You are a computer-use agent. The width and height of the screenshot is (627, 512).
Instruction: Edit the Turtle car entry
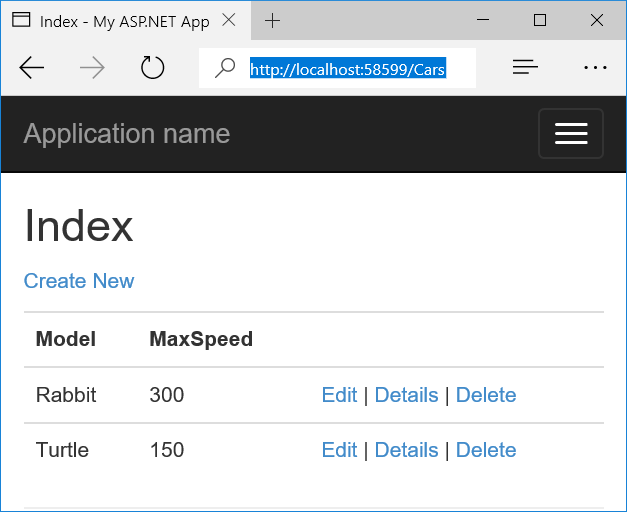click(x=339, y=450)
